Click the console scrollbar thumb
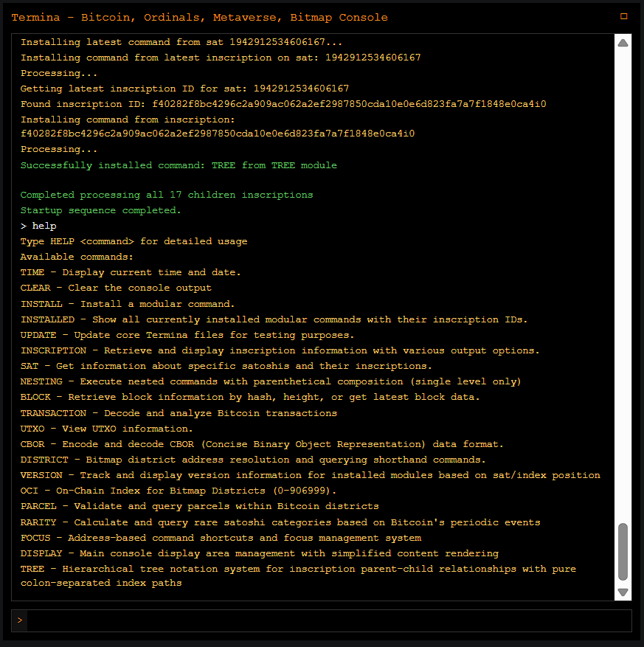Screen dimensions: 644x647 623,552
